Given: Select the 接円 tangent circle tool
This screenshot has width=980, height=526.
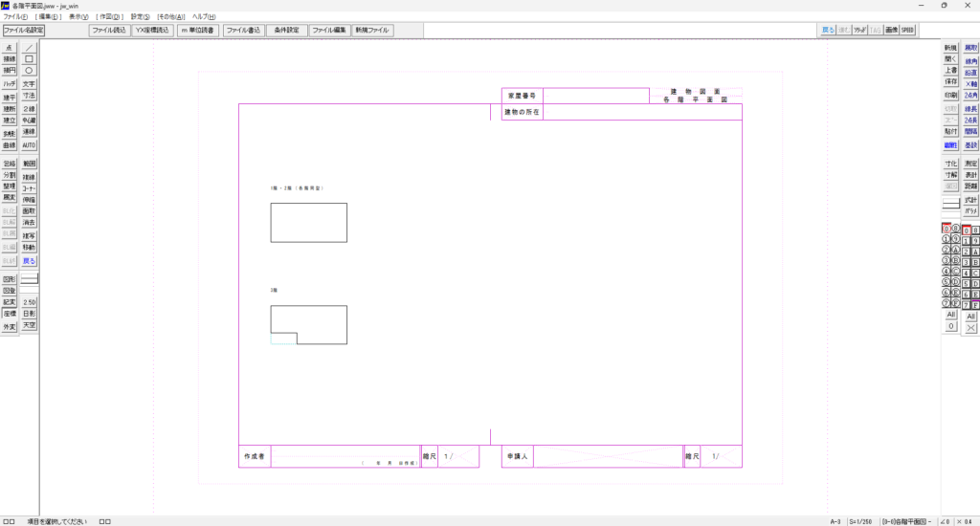Looking at the screenshot, I should 9,71.
